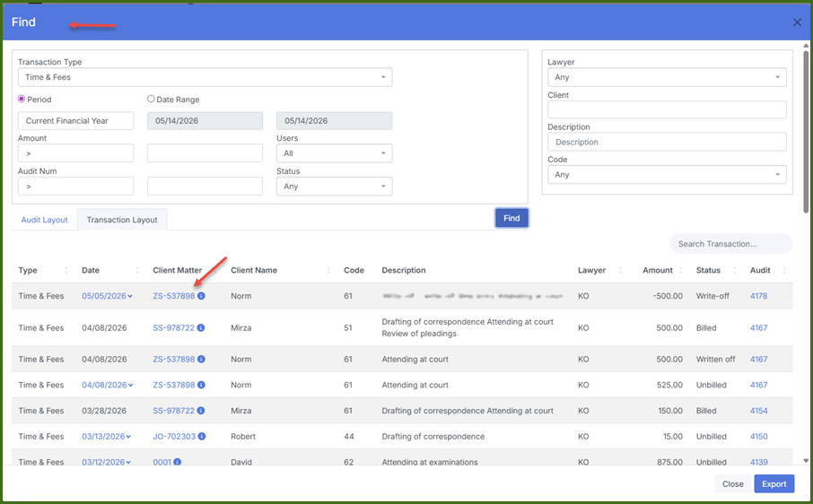Click the Client input field
The image size is (813, 504).
pos(667,109)
